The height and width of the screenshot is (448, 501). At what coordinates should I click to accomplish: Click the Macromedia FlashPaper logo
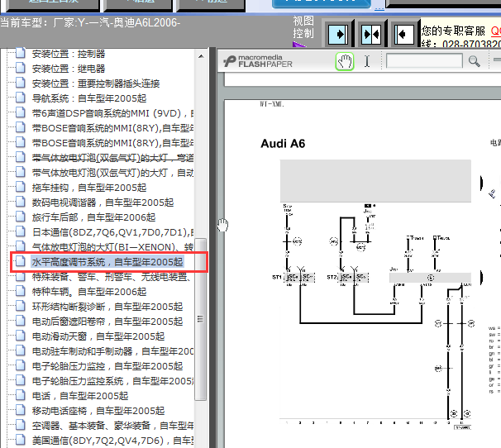click(258, 61)
